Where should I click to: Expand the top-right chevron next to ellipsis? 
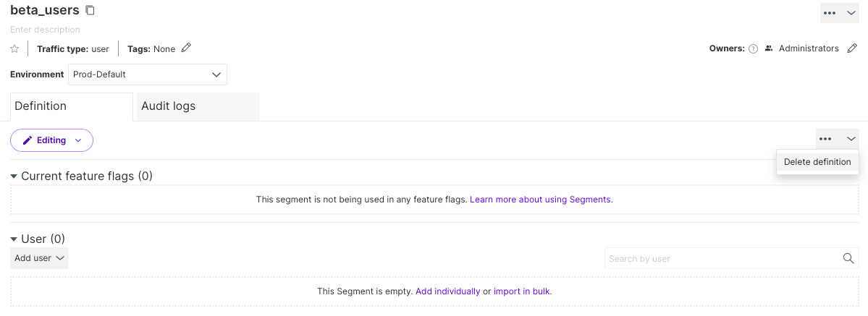851,13
